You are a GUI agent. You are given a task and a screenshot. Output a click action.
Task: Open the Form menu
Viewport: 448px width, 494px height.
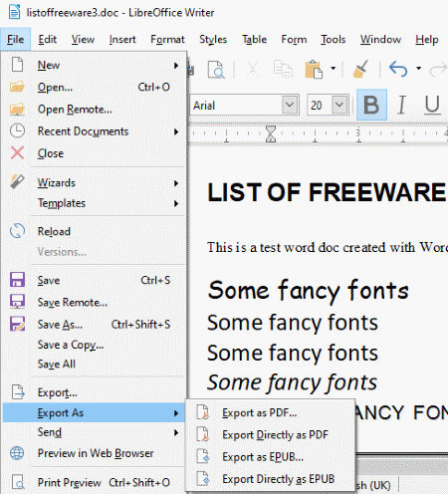click(294, 40)
